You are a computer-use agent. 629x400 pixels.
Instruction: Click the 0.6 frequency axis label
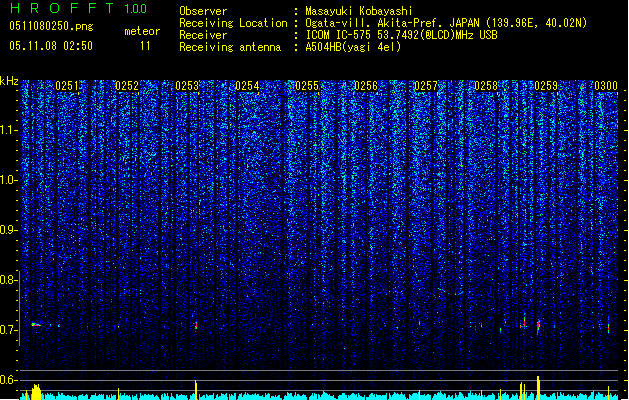(9, 380)
